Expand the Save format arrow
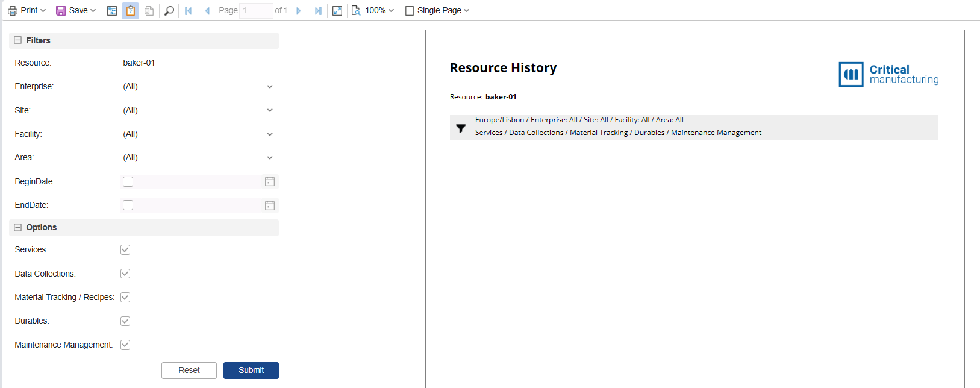980x388 pixels. (x=93, y=11)
